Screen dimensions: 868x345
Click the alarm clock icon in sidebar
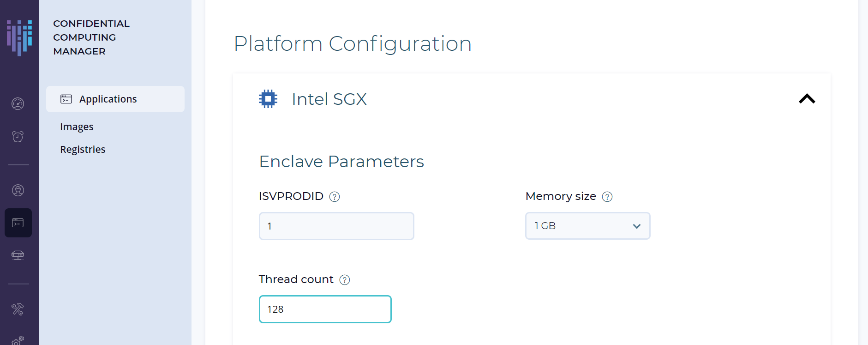point(18,136)
